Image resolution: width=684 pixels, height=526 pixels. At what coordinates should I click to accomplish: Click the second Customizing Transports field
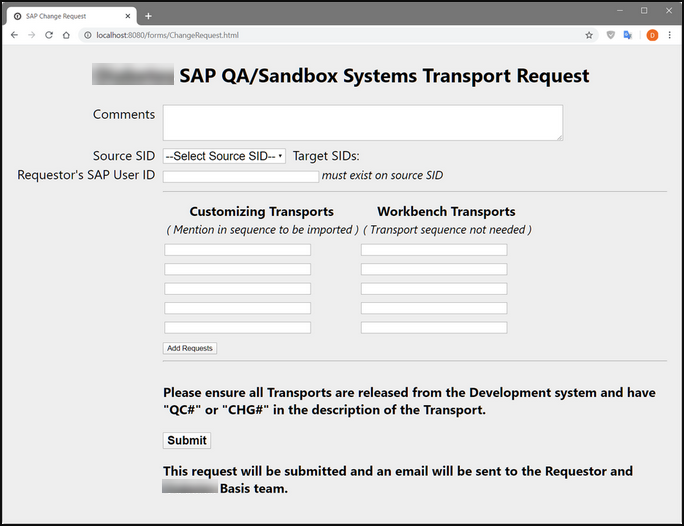pyautogui.click(x=238, y=269)
